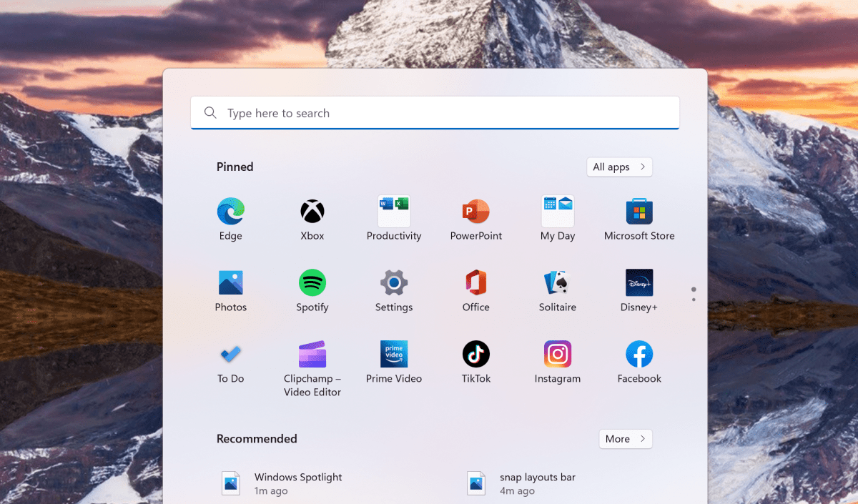This screenshot has height=504, width=858.
Task: Open the Productivity folder
Action: [x=394, y=212]
